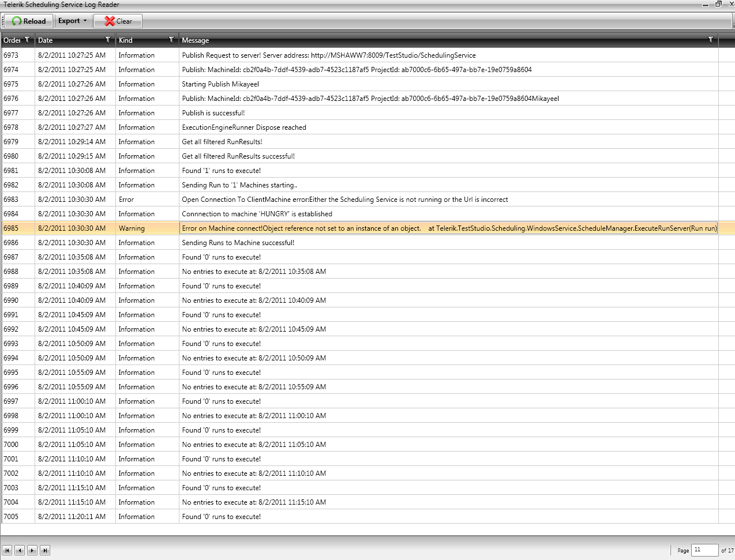The width and height of the screenshot is (735, 560).
Task: Go to the previous page
Action: coord(20,550)
